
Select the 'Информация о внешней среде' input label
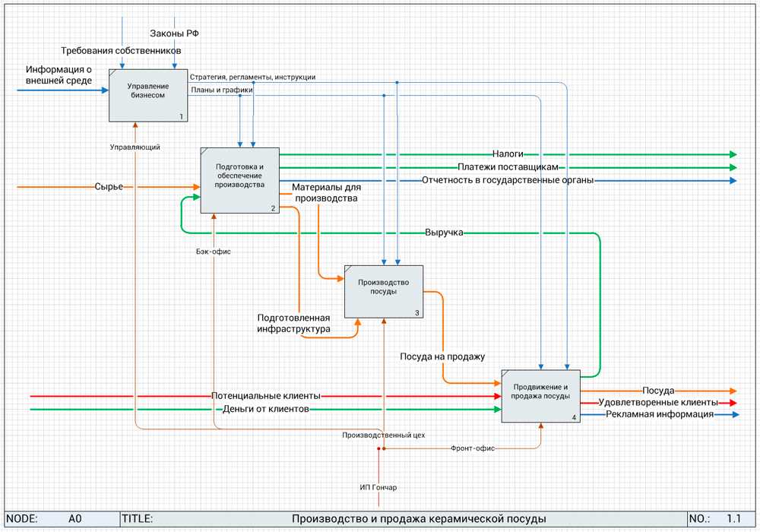click(x=59, y=74)
